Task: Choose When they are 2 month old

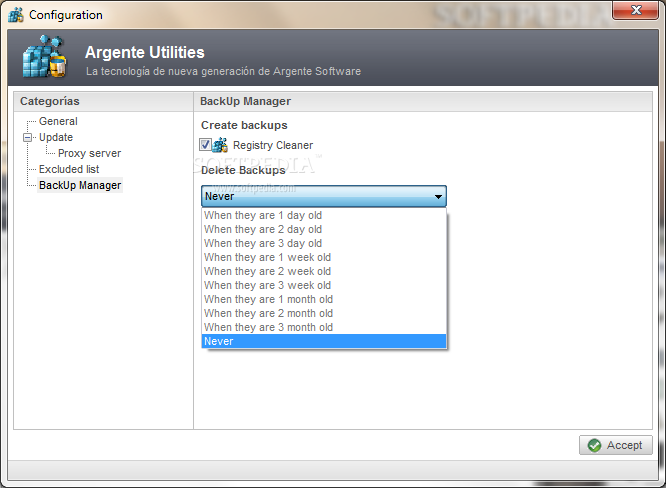Action: coord(324,313)
